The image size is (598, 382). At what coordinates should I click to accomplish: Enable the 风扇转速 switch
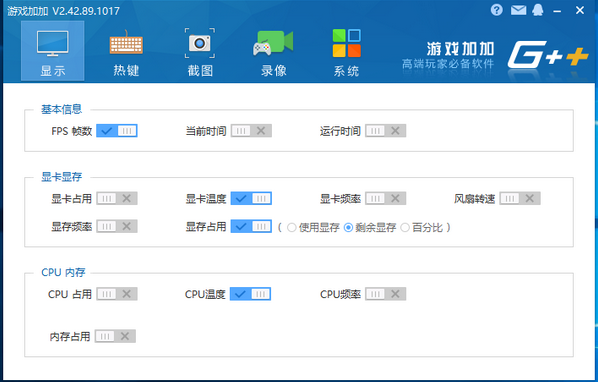[520, 198]
